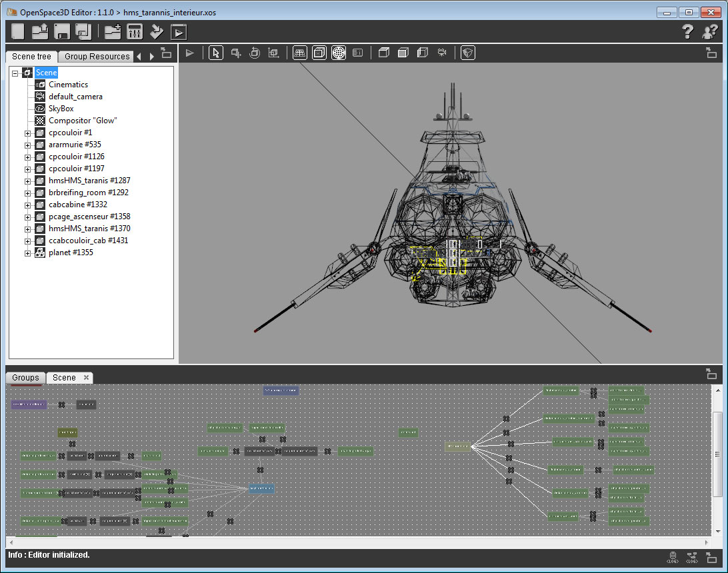728x573 pixels.
Task: Close the Scene tab in bottom panel
Action: (x=86, y=378)
